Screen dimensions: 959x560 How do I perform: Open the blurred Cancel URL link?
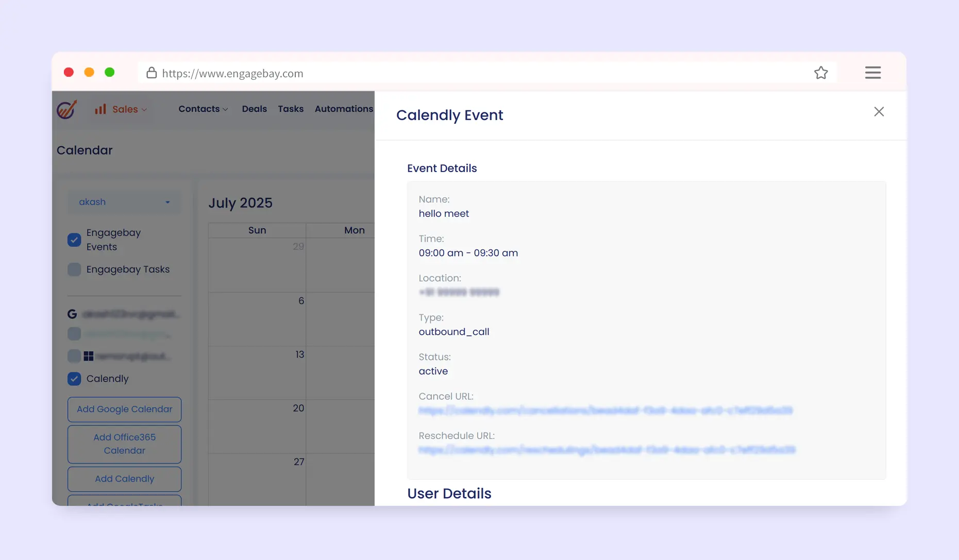pyautogui.click(x=605, y=411)
